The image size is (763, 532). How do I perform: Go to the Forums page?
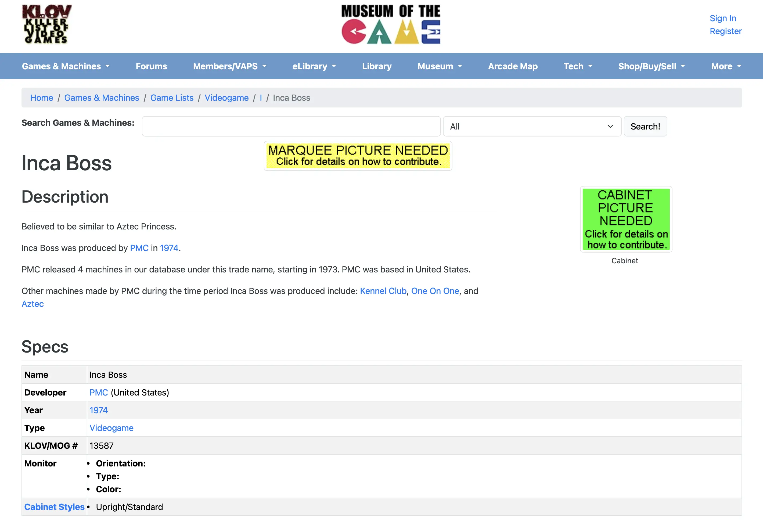click(x=151, y=66)
